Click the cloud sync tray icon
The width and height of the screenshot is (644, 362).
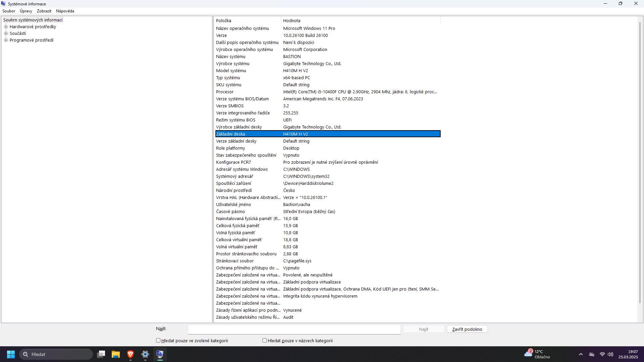tap(592, 354)
